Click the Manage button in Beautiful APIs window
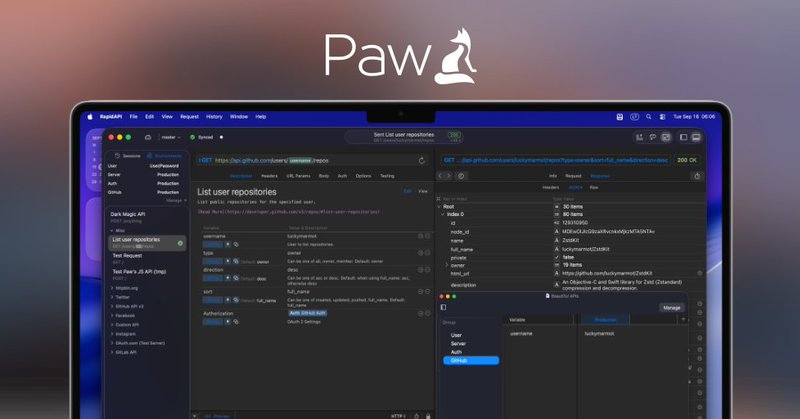 (x=671, y=308)
